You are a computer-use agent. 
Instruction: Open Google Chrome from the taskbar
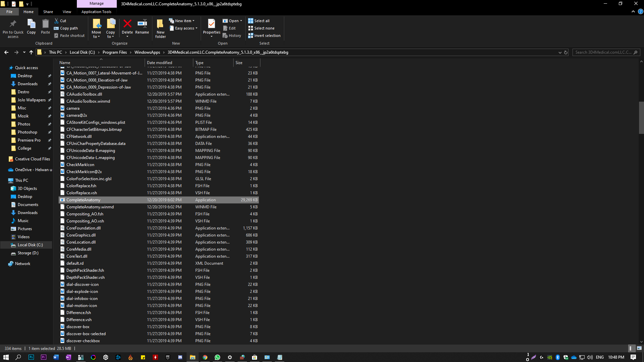(205, 357)
